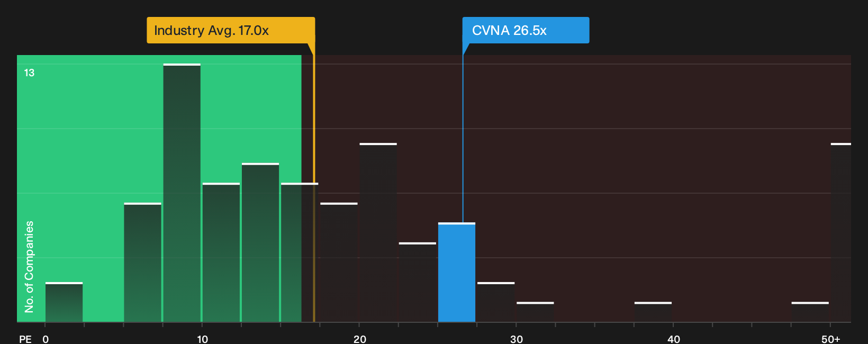Viewport: 868px width, 344px height.
Task: Select the bar crossing the industry average line
Action: pyautogui.click(x=300, y=252)
